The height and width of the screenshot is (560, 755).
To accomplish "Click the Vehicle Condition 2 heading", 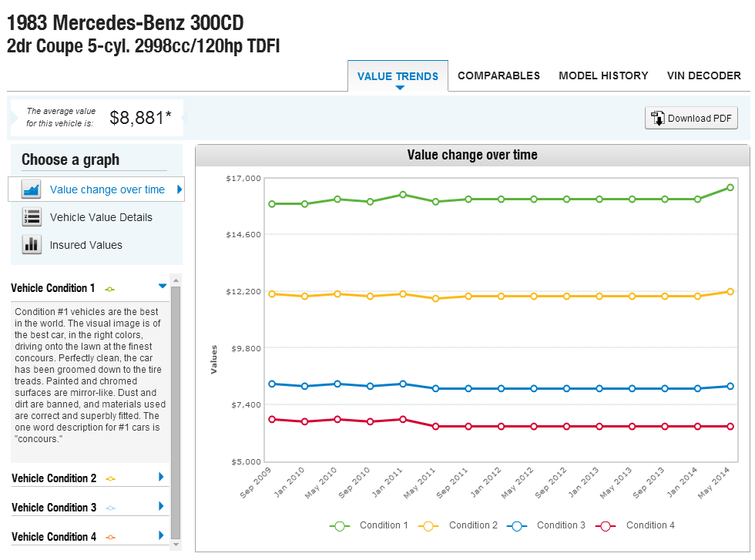I will pos(54,478).
